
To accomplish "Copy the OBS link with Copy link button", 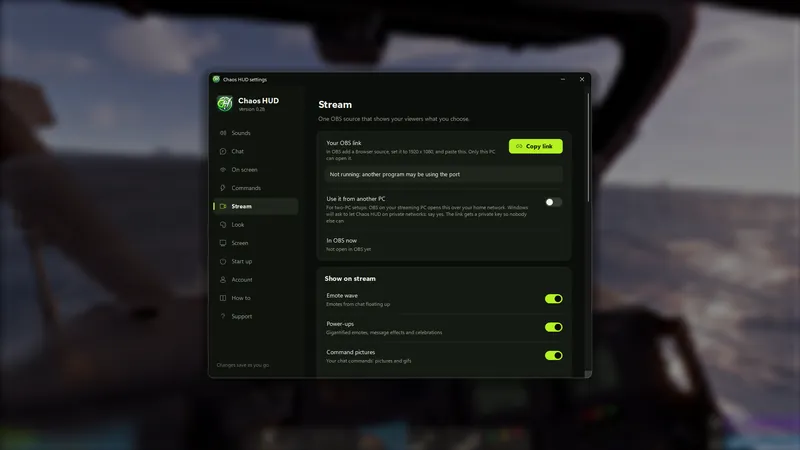I will 536,146.
